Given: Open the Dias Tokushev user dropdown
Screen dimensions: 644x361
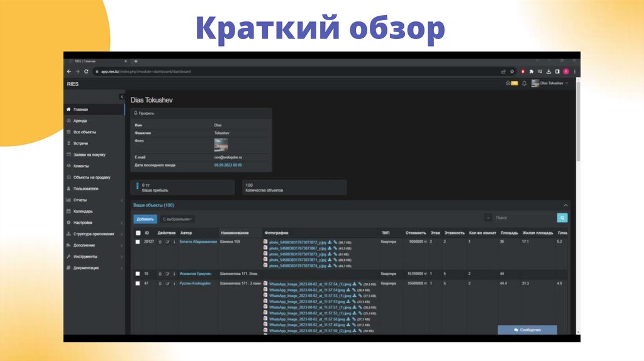Looking at the screenshot, I should click(550, 84).
